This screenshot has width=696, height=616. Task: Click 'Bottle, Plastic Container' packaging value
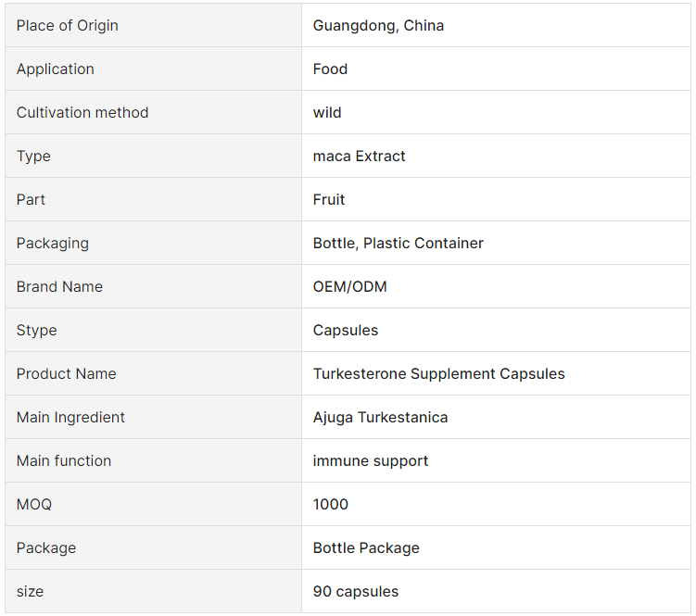pyautogui.click(x=399, y=243)
